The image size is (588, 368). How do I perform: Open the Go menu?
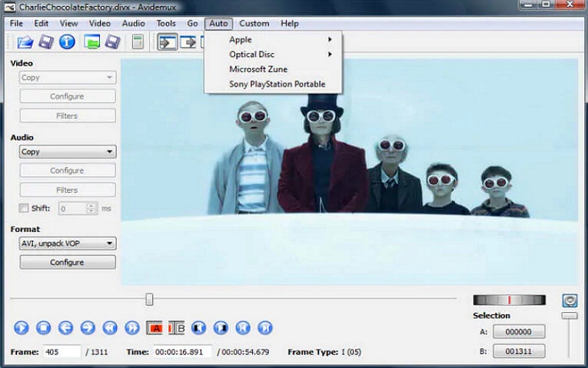point(193,24)
